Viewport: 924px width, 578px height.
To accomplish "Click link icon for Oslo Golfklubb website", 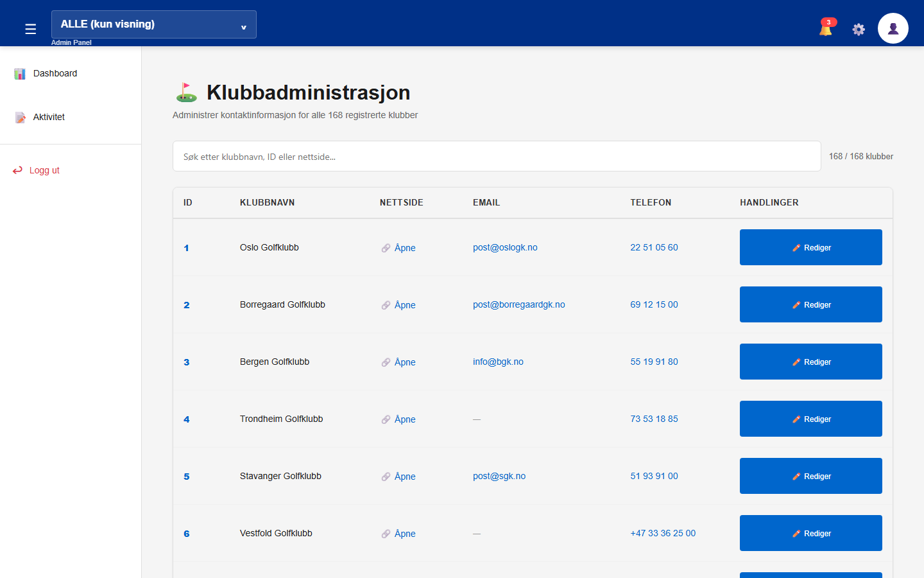I will pos(386,248).
